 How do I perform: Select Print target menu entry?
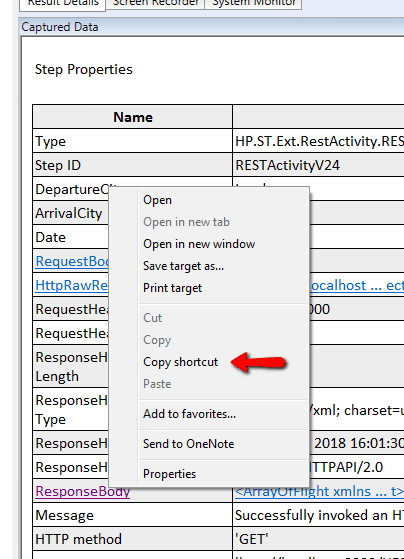coord(172,288)
